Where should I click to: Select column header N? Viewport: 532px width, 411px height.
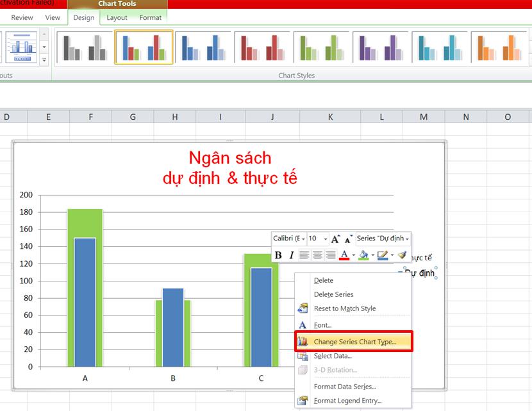pyautogui.click(x=466, y=117)
